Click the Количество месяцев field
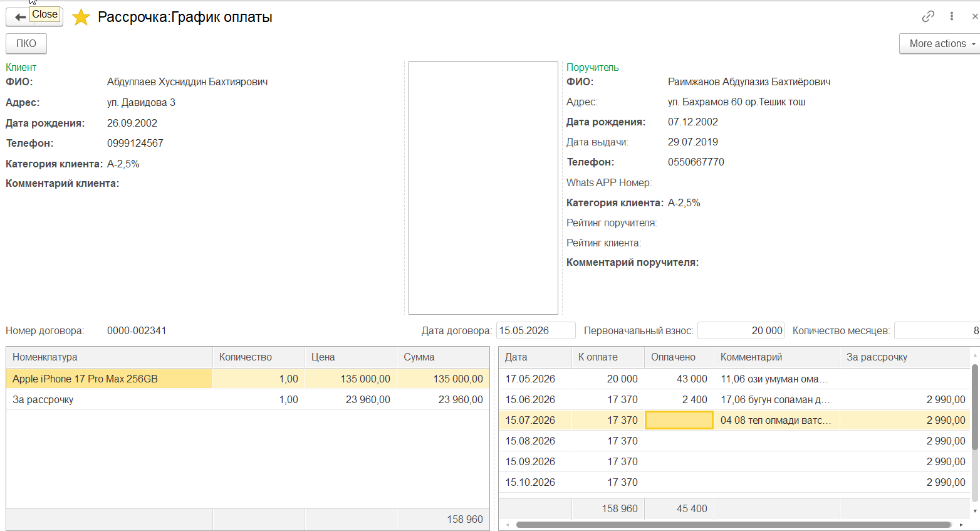Image resolution: width=980 pixels, height=531 pixels. pyautogui.click(x=937, y=330)
